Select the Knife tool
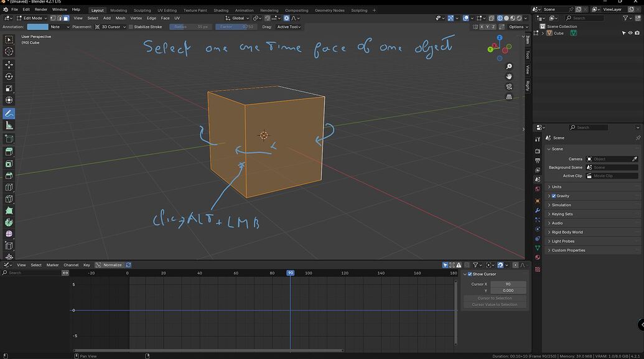644x359 pixels. [9, 199]
